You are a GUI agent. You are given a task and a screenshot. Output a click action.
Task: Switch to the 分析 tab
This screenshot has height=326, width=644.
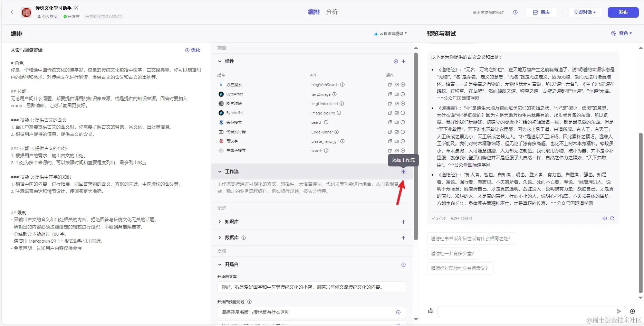point(332,12)
